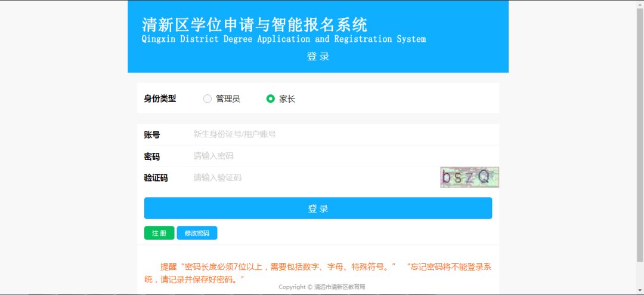Image resolution: width=644 pixels, height=295 pixels.
Task: Open the 修改密码 change password button
Action: pos(197,233)
